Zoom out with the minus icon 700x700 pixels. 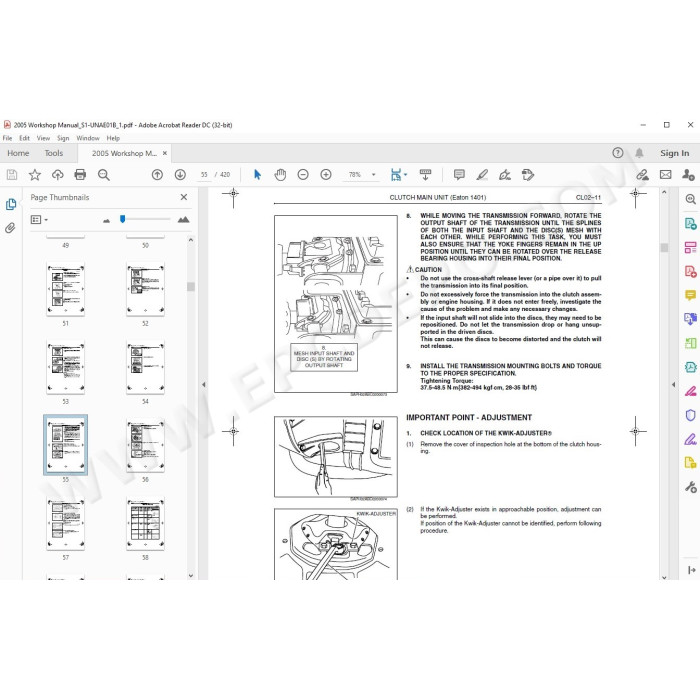(303, 175)
